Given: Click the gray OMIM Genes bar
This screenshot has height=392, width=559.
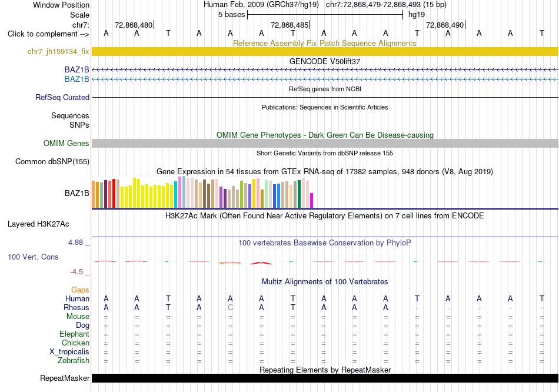Looking at the screenshot, I should point(325,143).
